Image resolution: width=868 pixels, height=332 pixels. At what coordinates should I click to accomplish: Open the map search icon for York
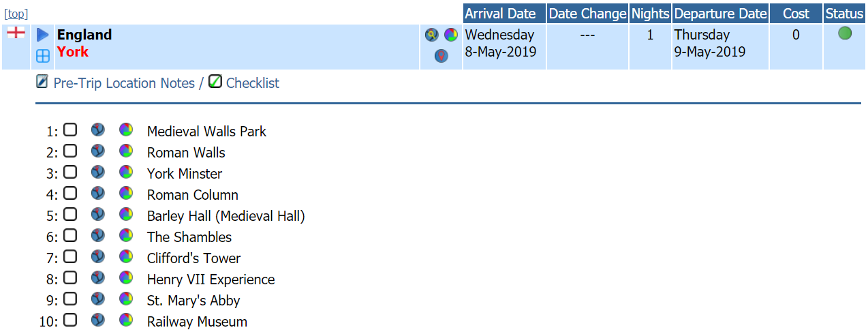coord(431,35)
